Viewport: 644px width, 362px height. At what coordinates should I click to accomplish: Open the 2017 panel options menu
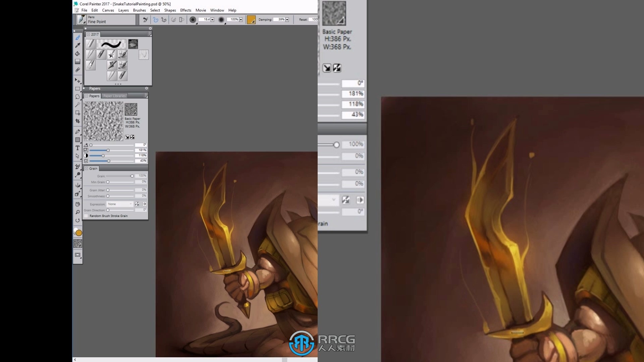[150, 34]
